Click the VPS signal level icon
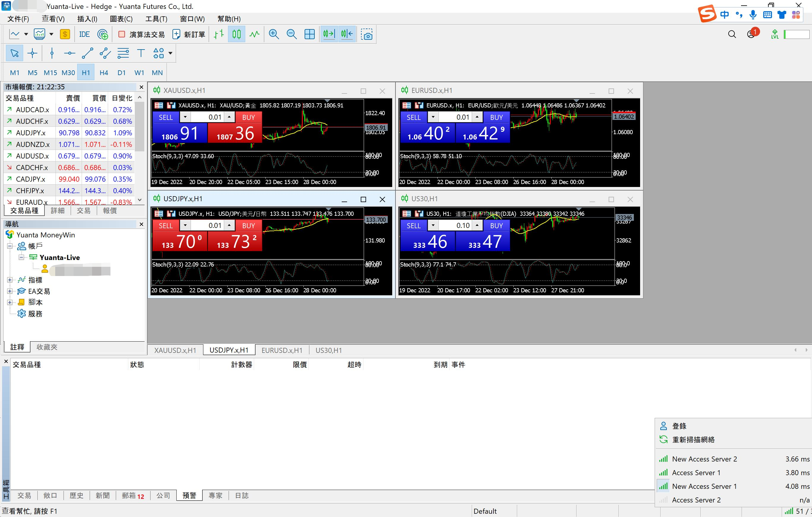 point(775,34)
